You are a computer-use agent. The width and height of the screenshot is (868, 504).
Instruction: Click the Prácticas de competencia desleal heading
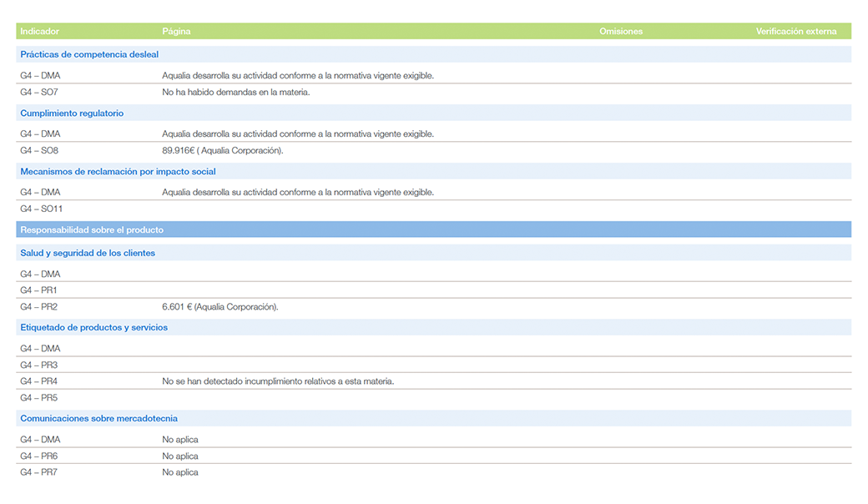click(x=89, y=55)
